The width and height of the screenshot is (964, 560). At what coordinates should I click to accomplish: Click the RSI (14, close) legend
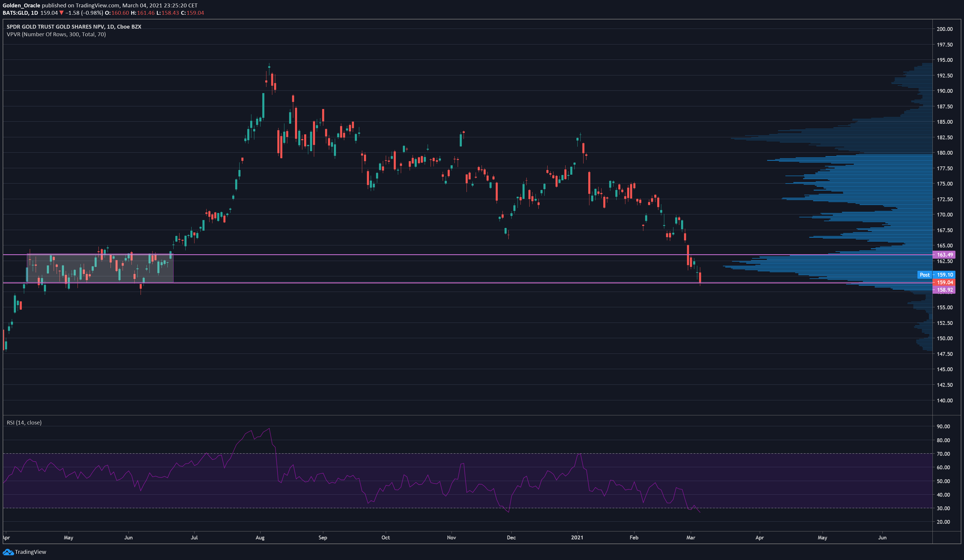pos(24,422)
